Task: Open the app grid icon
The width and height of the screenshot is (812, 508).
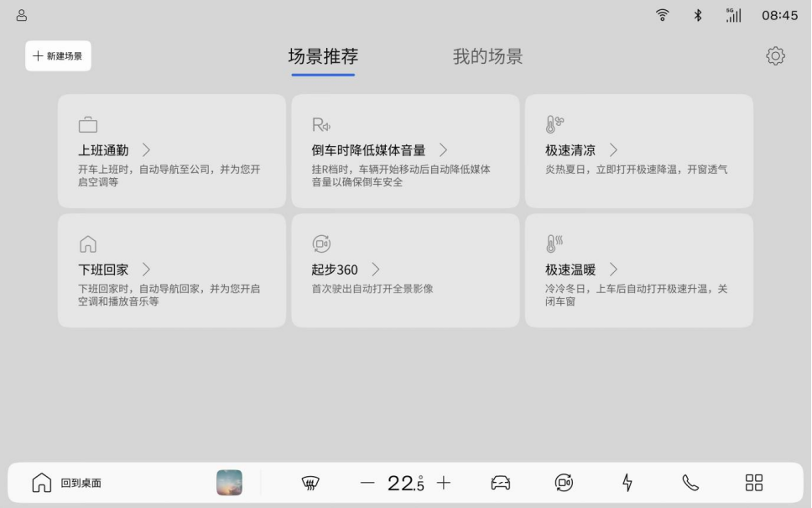Action: pos(754,483)
